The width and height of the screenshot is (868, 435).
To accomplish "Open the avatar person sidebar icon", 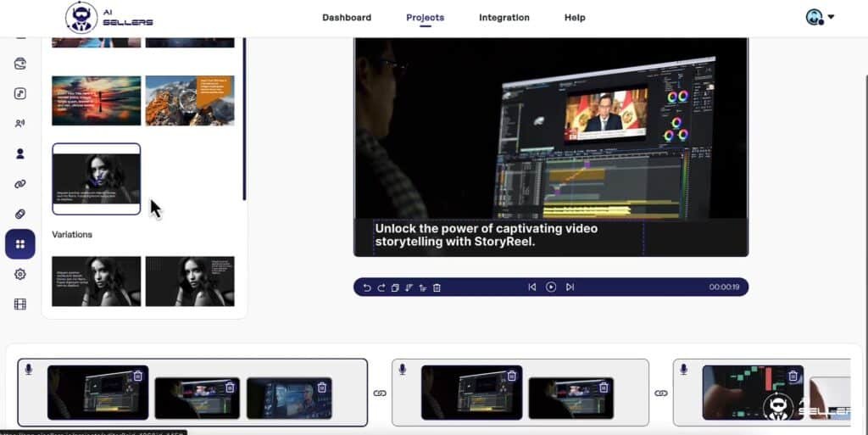I will (20, 153).
